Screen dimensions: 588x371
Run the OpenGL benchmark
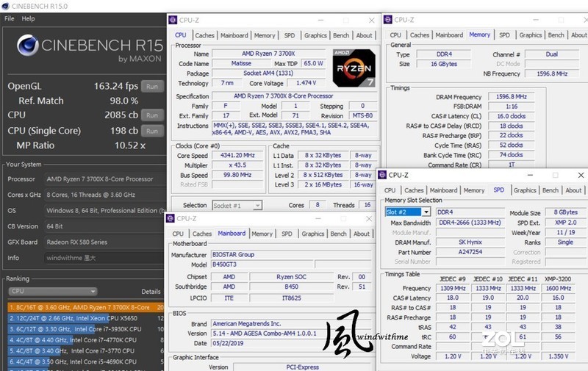click(152, 86)
